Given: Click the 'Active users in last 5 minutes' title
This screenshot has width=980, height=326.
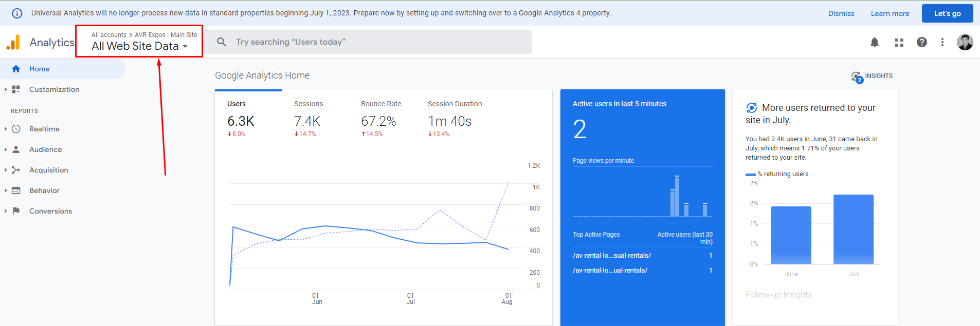Looking at the screenshot, I should click(x=620, y=104).
